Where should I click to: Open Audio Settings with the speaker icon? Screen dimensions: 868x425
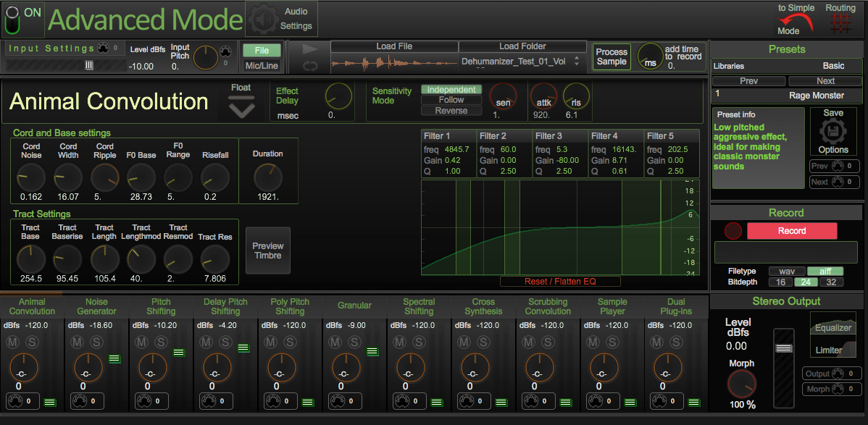[262, 20]
